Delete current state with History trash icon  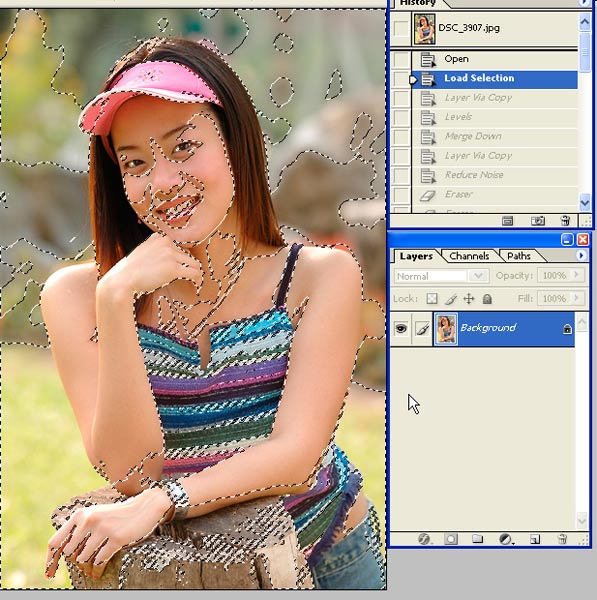click(565, 221)
